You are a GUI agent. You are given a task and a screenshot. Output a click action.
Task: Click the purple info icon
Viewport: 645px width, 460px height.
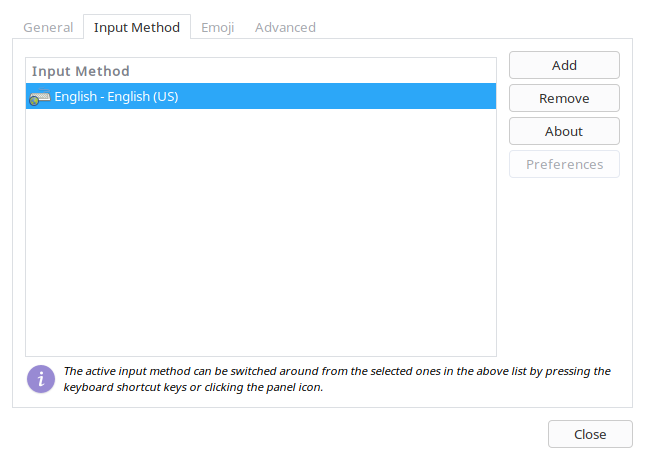[x=40, y=378]
